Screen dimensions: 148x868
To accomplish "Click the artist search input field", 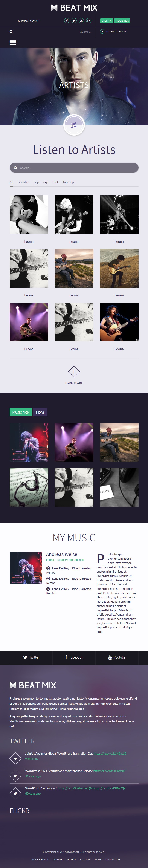I will (74, 167).
